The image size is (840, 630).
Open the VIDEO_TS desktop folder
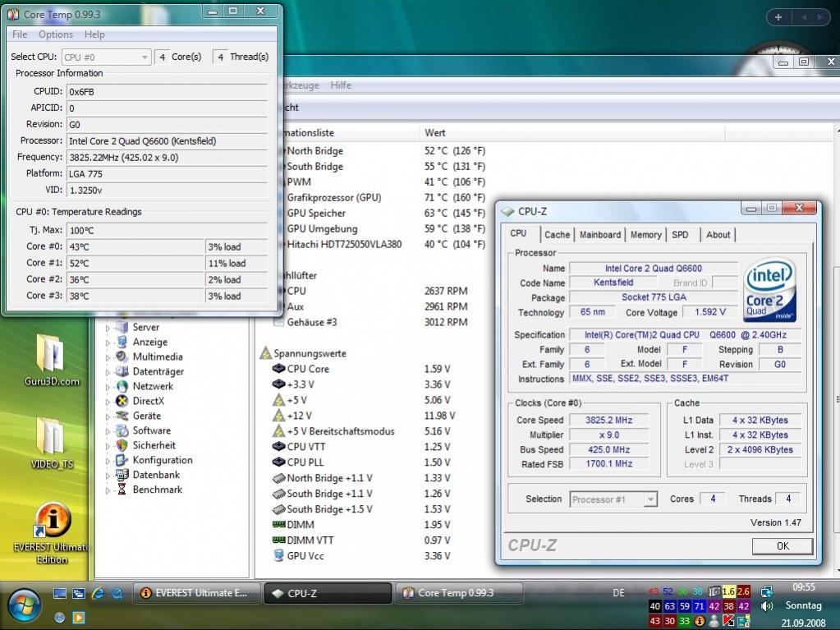(x=51, y=442)
